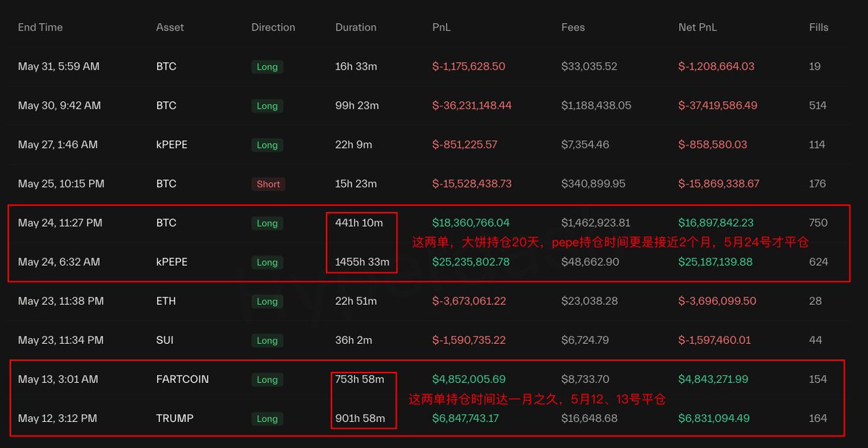Click the FARTCOIN asset name

[182, 379]
